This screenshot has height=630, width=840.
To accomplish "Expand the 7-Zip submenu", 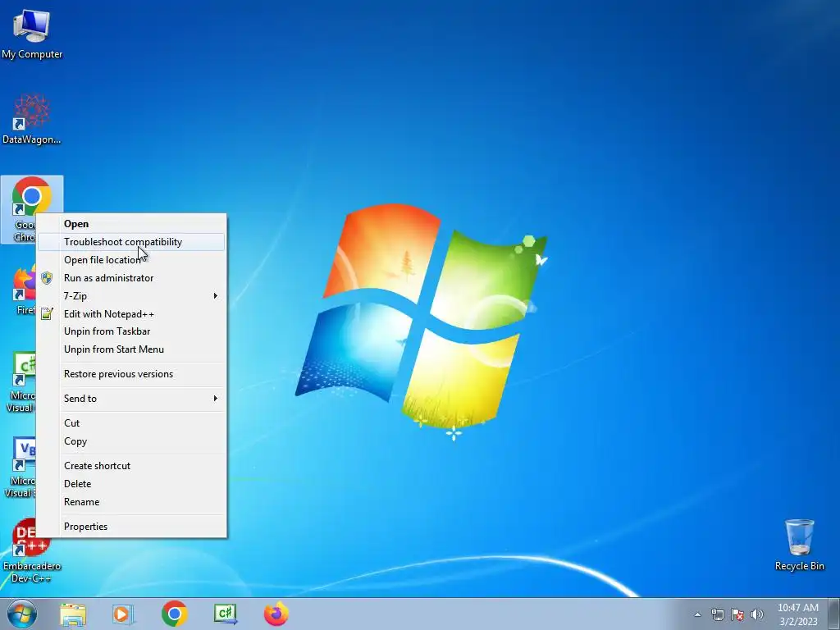I will [x=131, y=295].
